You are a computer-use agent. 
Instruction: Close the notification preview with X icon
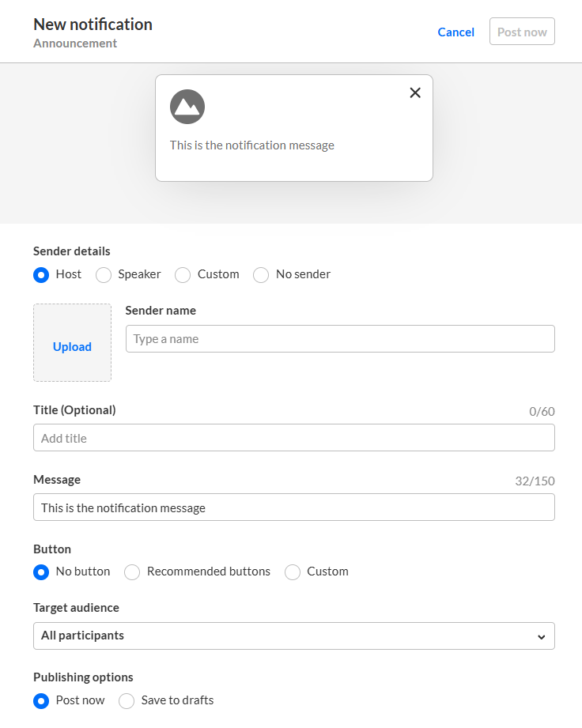pos(415,92)
